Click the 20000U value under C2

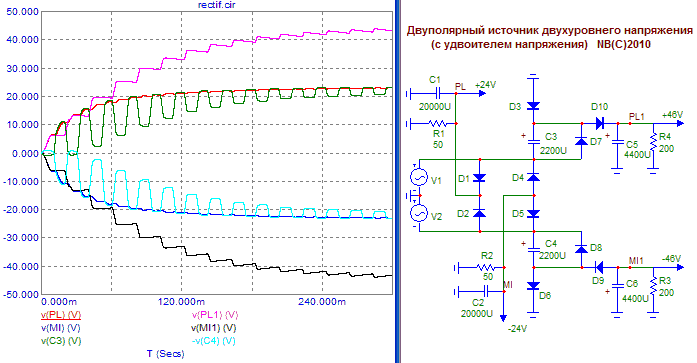point(477,314)
